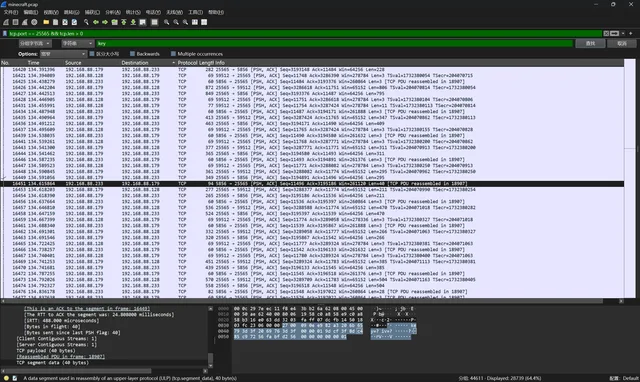Open the third menu bar item
The height and width of the screenshot is (382, 640).
pos(51,12)
